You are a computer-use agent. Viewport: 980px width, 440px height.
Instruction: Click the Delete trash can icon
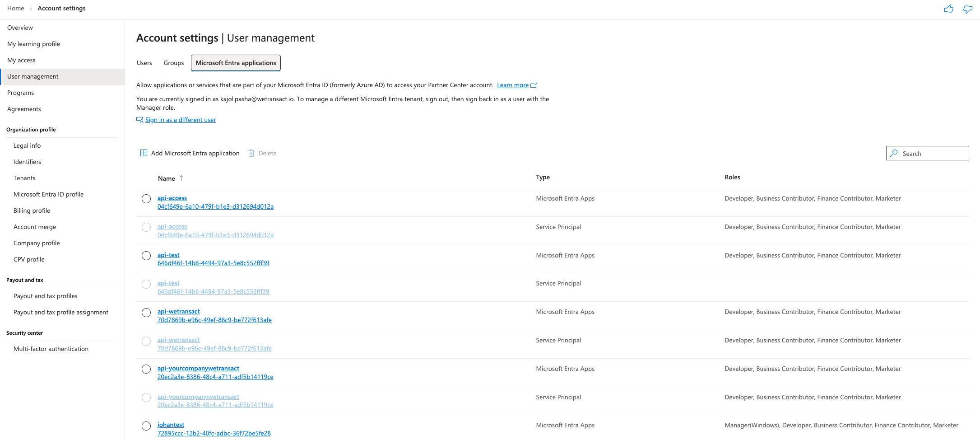tap(251, 153)
